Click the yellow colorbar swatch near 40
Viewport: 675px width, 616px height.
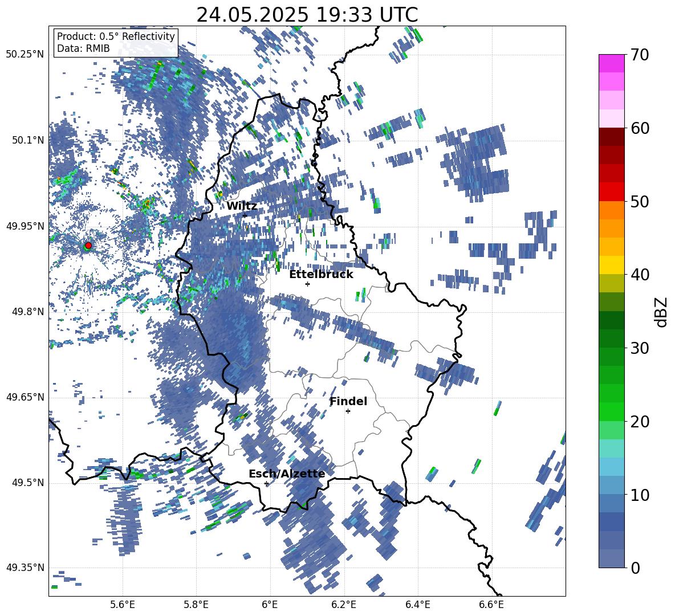point(611,265)
